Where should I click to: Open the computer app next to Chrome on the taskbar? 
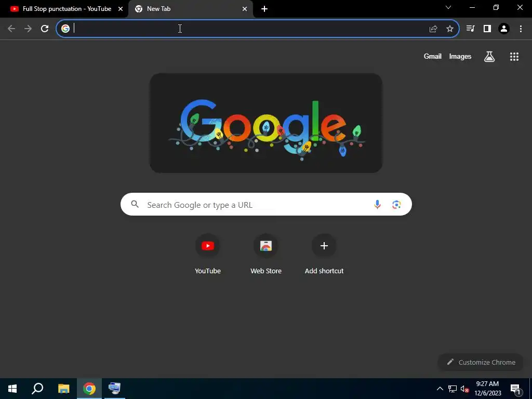[115, 389]
